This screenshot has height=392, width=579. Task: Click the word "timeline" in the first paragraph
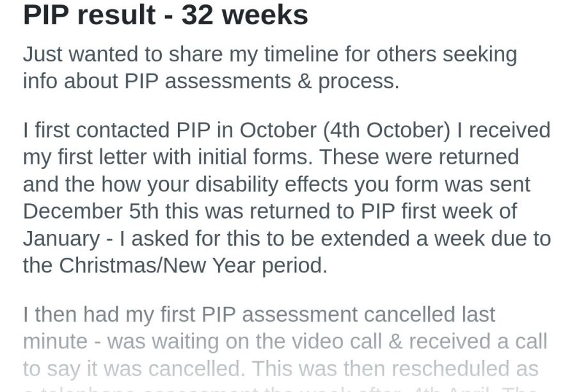pyautogui.click(x=301, y=54)
